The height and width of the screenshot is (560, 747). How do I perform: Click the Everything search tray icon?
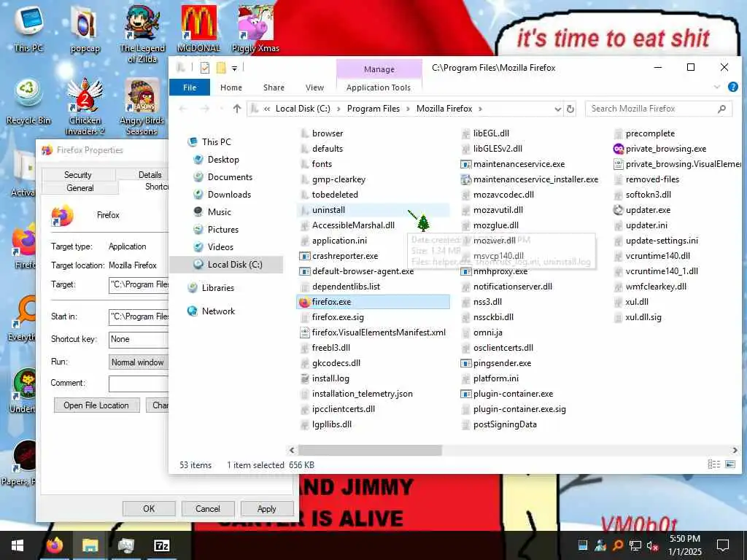(x=617, y=545)
